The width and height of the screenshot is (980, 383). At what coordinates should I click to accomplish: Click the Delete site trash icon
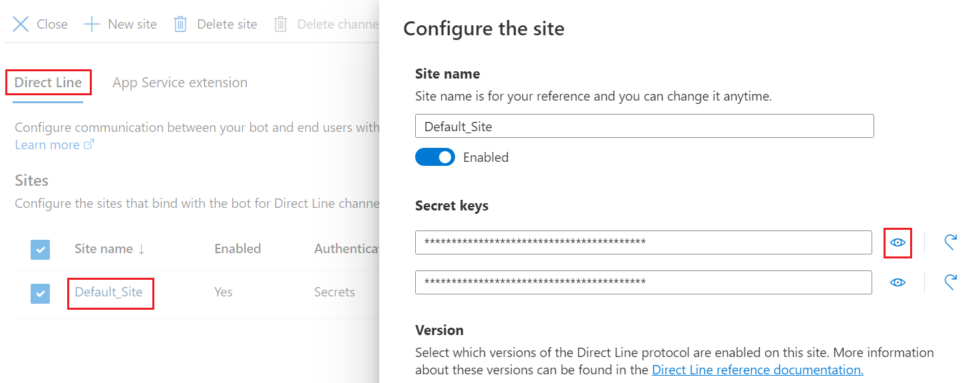[x=180, y=25]
